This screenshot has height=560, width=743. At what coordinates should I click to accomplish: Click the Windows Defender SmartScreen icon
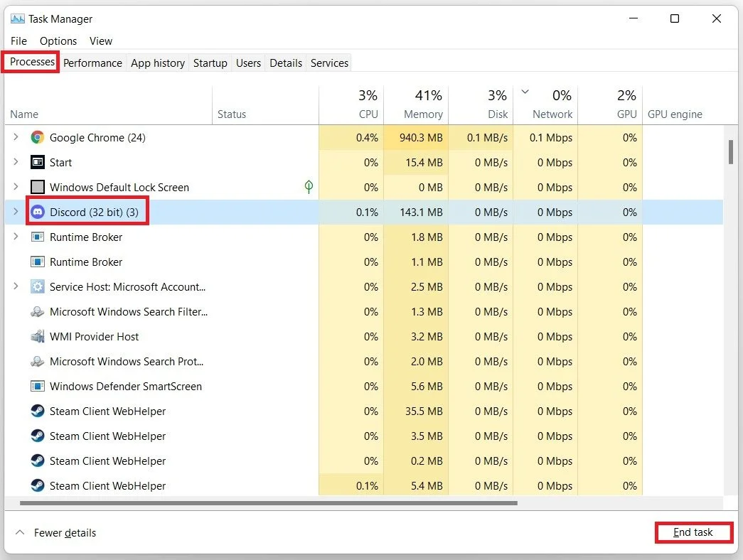coord(38,386)
